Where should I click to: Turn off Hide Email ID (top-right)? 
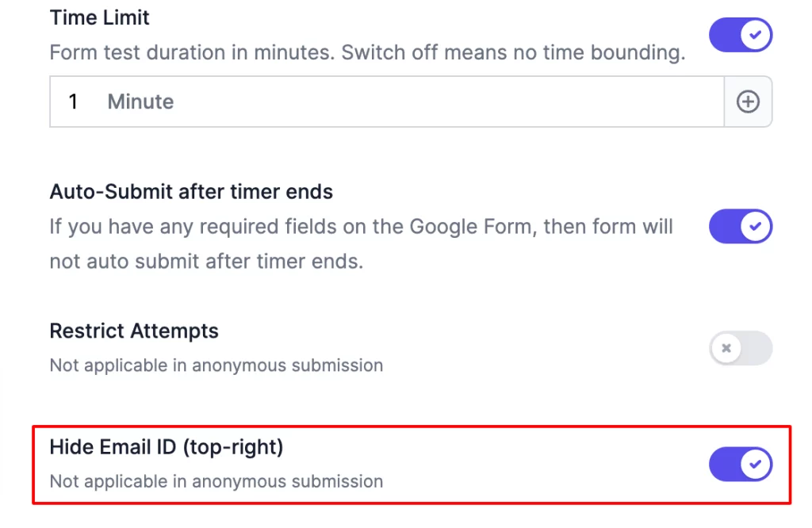741,465
